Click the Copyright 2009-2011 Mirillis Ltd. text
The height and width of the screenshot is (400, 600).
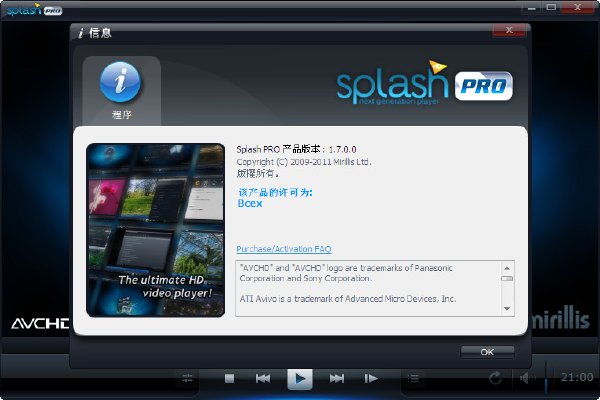(304, 162)
